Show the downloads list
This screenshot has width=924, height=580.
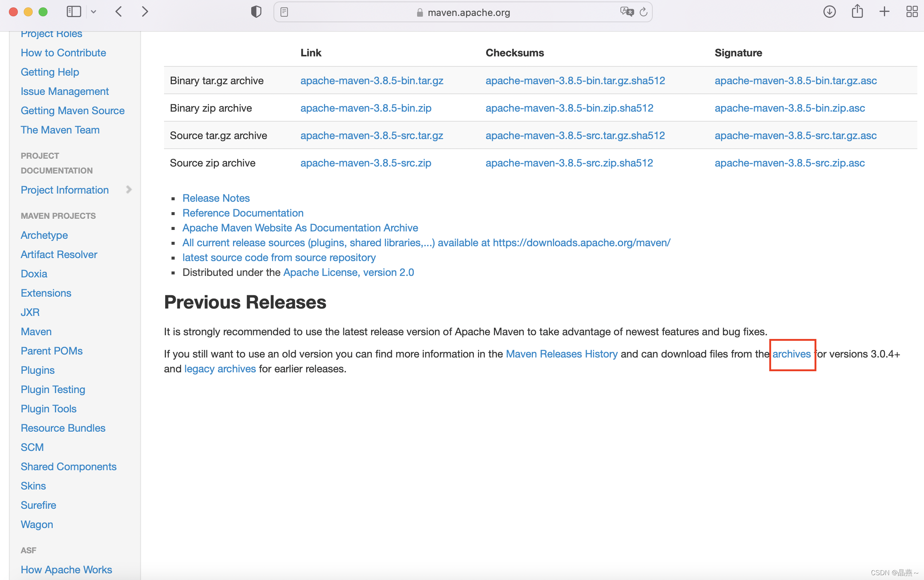click(x=829, y=12)
